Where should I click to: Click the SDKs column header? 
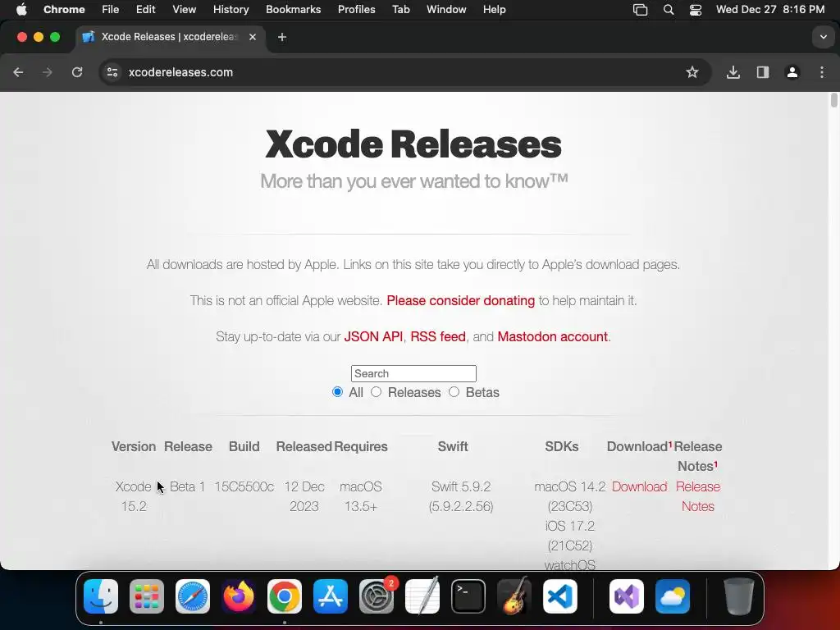(561, 446)
